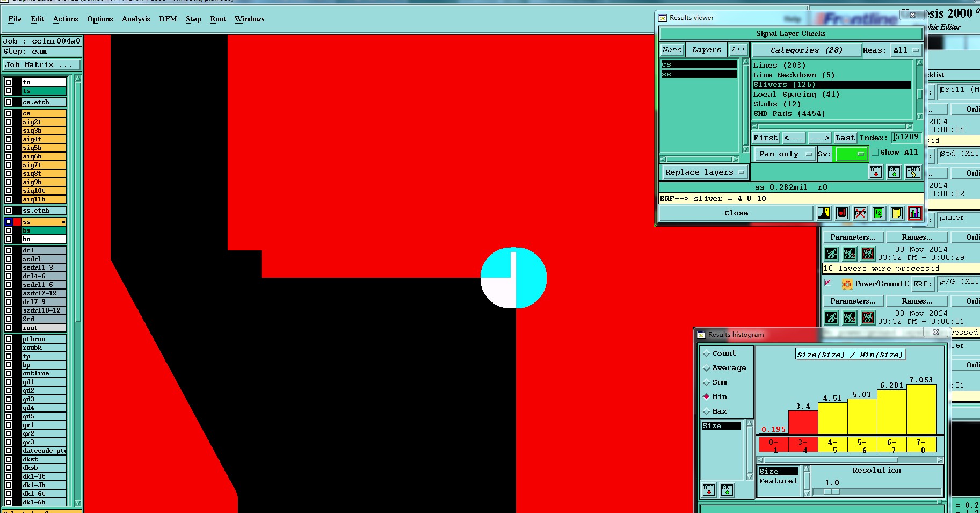Image resolution: width=980 pixels, height=513 pixels.
Task: Click the yellow 7-8 histogram range cell
Action: point(921,445)
